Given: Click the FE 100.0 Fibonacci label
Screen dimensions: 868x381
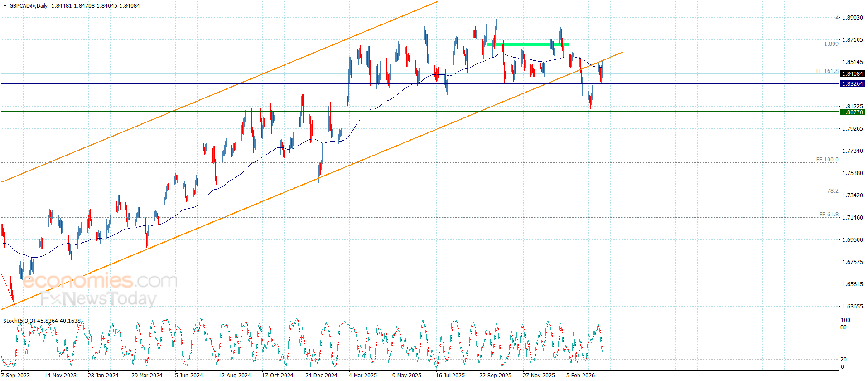Looking at the screenshot, I should point(827,160).
